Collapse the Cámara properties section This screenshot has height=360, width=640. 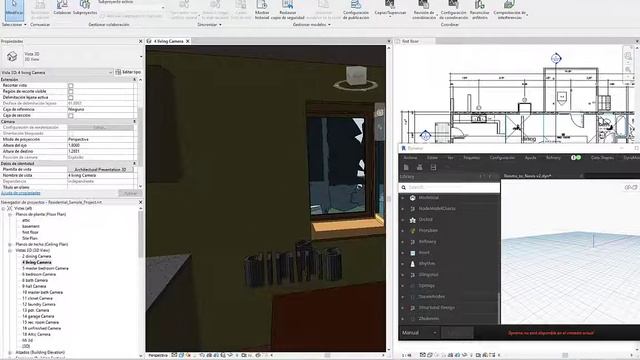click(135, 121)
